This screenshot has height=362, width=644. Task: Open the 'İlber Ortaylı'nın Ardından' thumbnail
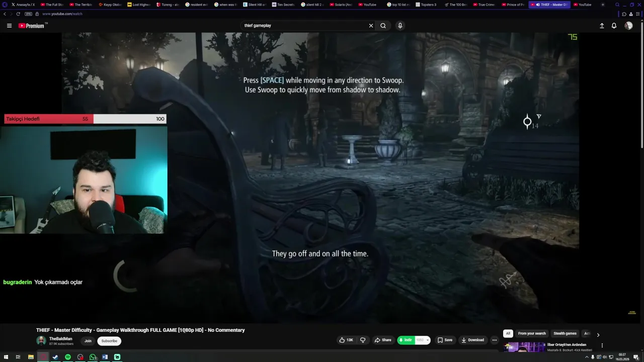524,347
